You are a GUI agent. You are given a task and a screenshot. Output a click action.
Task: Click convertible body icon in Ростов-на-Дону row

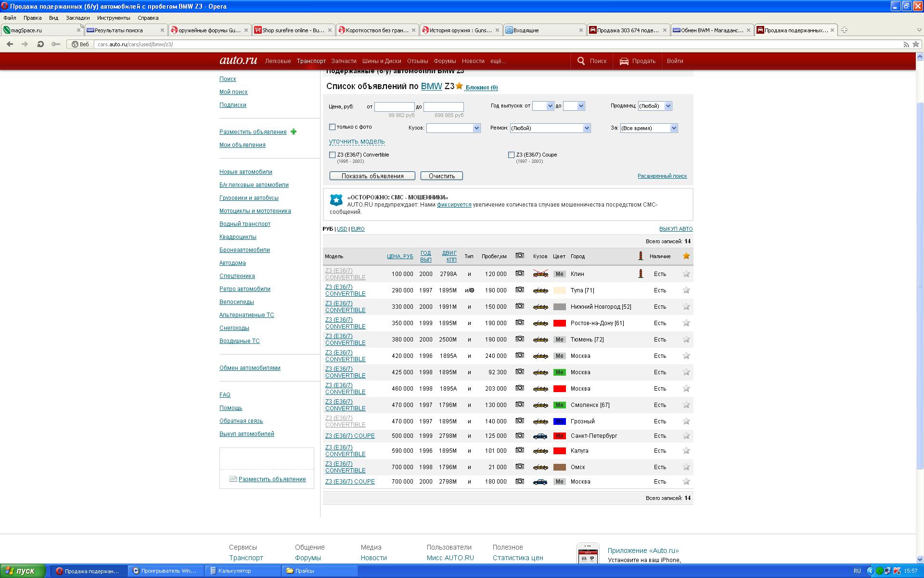(540, 323)
